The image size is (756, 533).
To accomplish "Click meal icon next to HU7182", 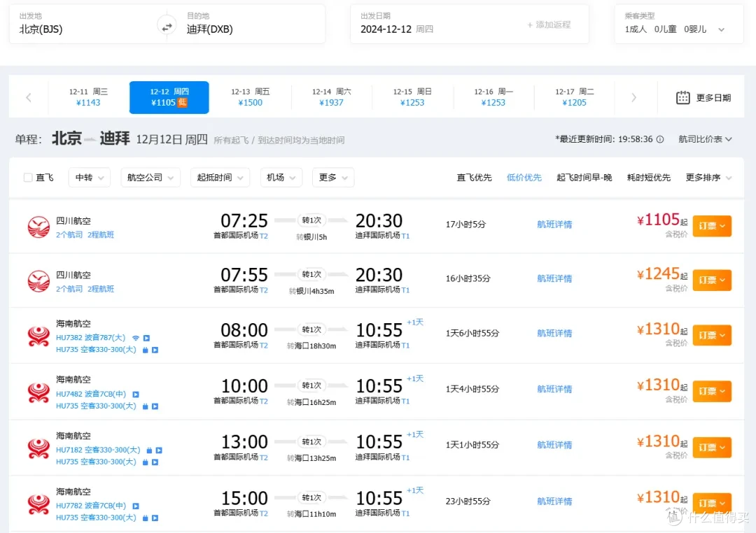I will tap(149, 450).
